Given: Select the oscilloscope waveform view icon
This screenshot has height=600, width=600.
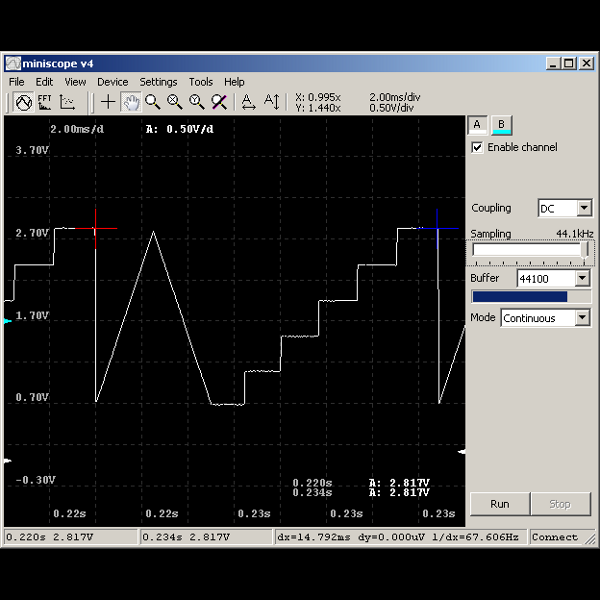Looking at the screenshot, I should pos(24,102).
